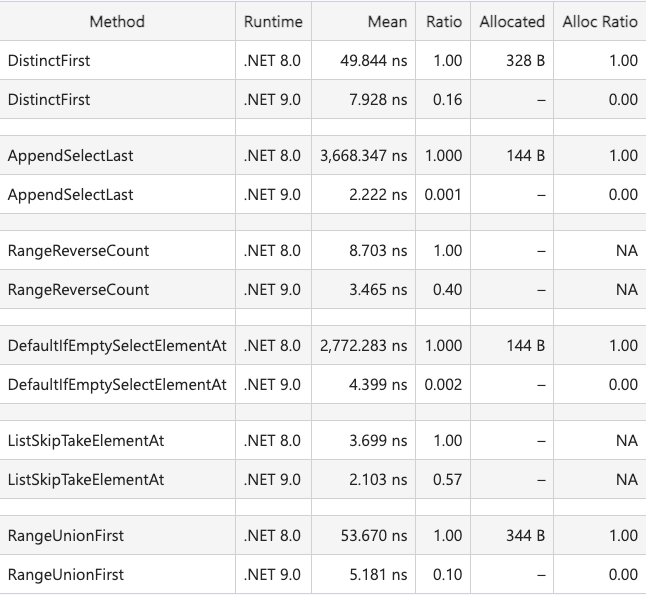
Task: Click the Runtime column header
Action: click(273, 21)
